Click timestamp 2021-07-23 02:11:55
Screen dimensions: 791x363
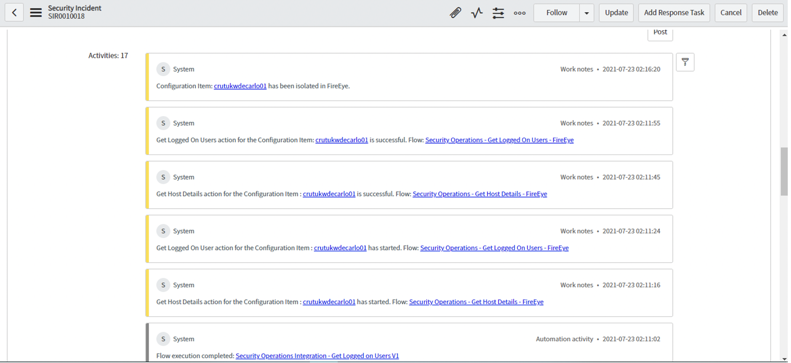click(x=632, y=124)
